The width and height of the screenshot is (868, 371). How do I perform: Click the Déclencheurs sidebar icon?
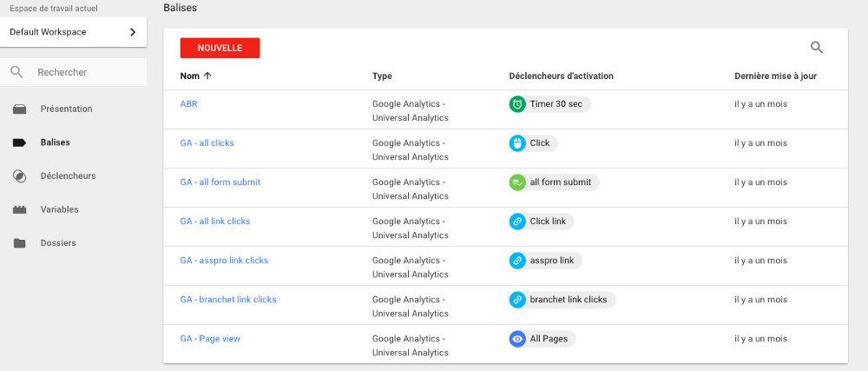tap(19, 176)
